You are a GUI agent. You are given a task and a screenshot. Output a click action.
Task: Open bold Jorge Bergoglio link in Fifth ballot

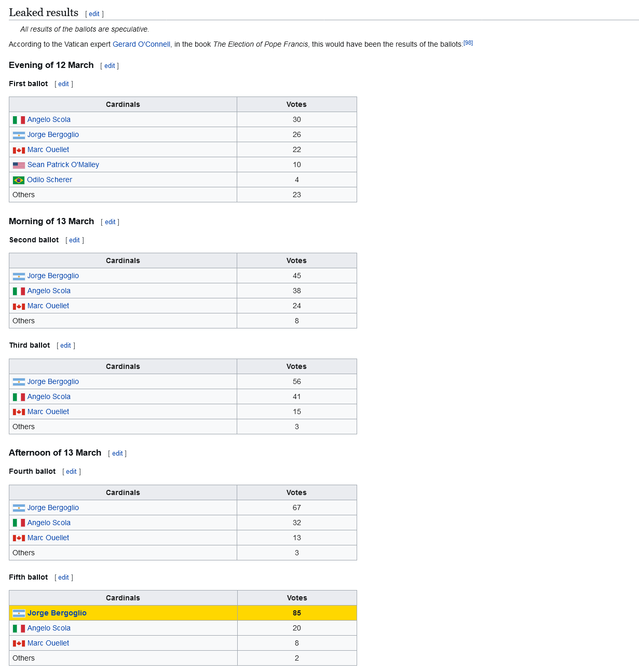57,613
